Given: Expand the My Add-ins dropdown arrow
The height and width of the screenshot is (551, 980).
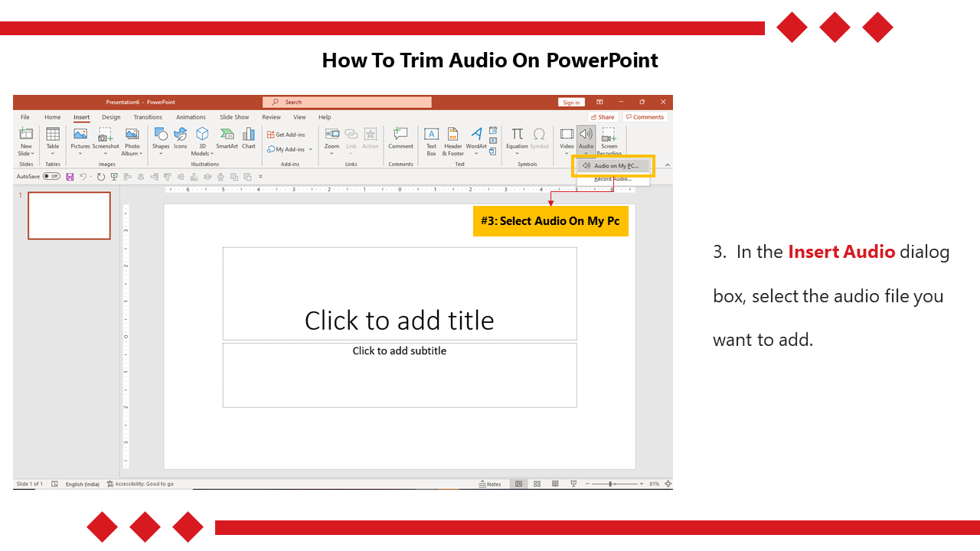Looking at the screenshot, I should (309, 149).
